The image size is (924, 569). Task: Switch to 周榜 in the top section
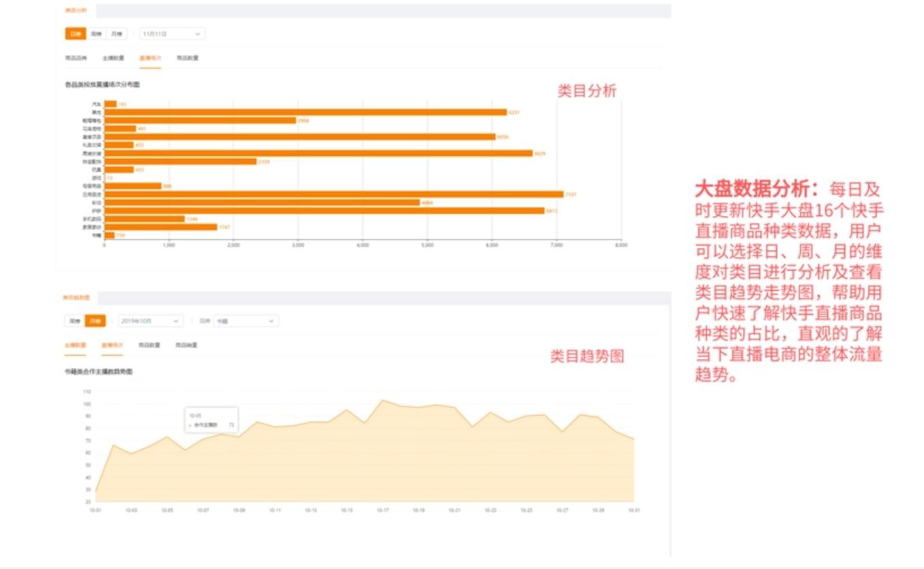95,33
